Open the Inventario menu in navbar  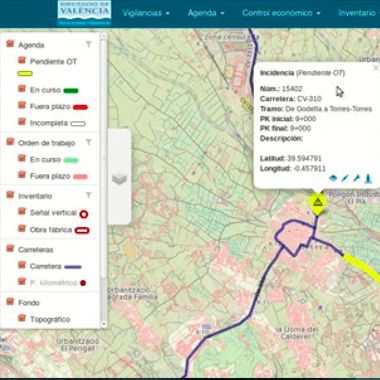(x=358, y=13)
